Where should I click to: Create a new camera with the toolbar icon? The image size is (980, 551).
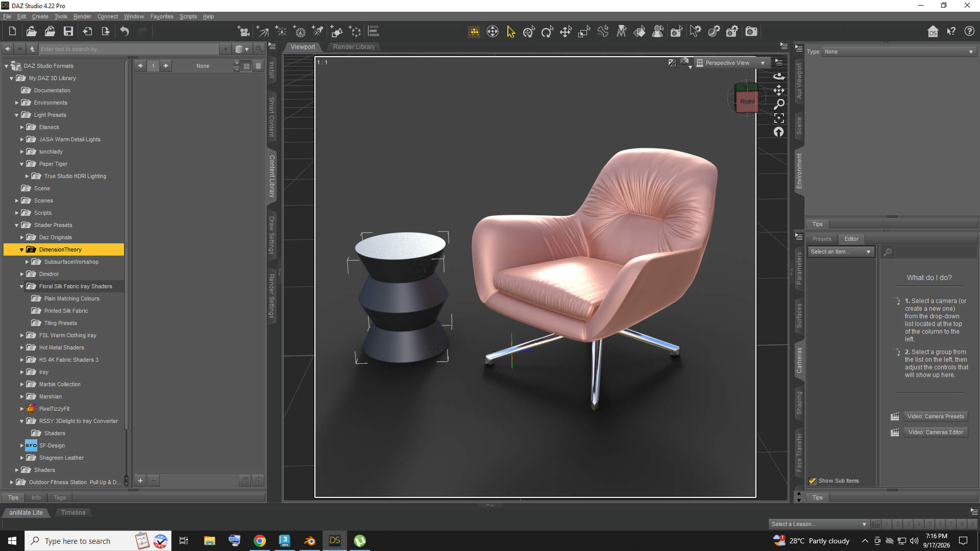(243, 32)
